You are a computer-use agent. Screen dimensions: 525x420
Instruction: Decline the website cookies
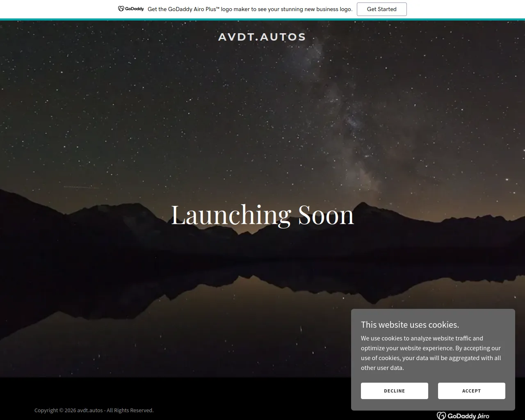tap(394, 391)
